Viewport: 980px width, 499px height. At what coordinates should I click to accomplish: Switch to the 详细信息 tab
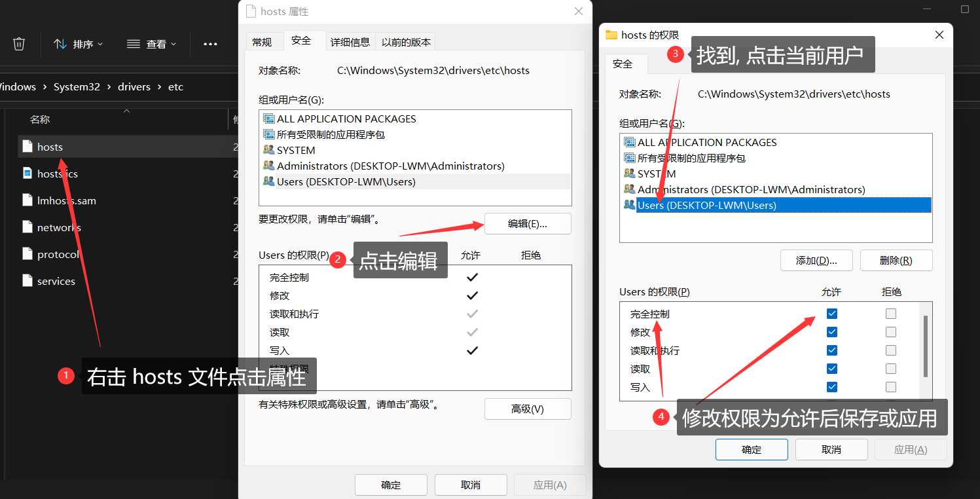tap(350, 42)
